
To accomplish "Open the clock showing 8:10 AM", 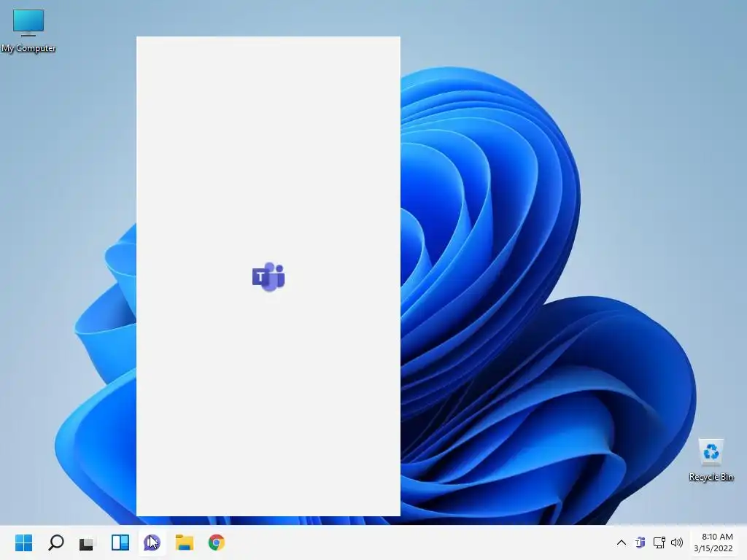I will (x=717, y=537).
